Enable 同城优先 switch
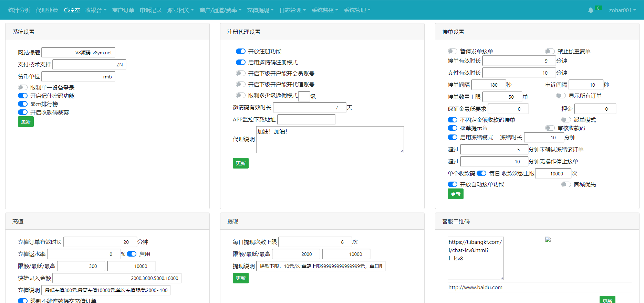 [x=566, y=184]
